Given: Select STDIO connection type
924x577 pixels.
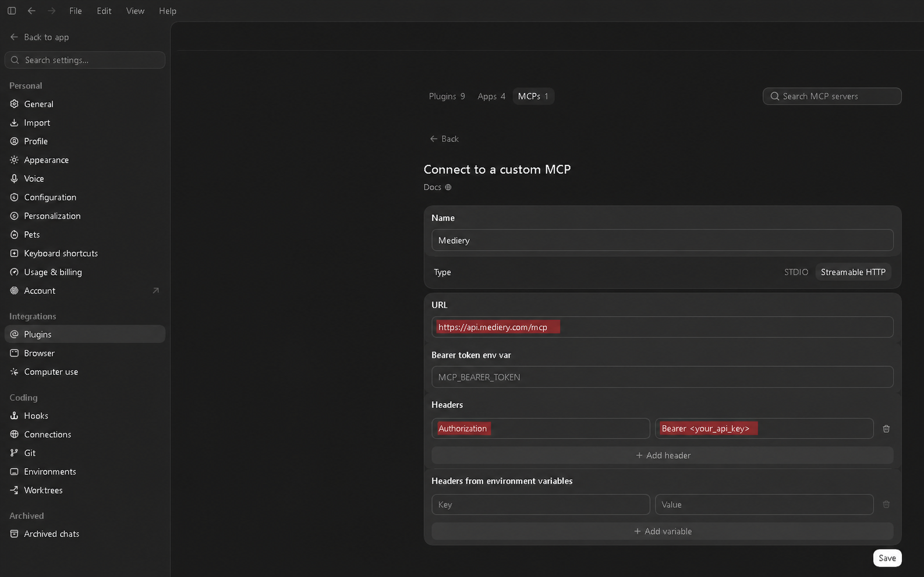Looking at the screenshot, I should pyautogui.click(x=796, y=272).
